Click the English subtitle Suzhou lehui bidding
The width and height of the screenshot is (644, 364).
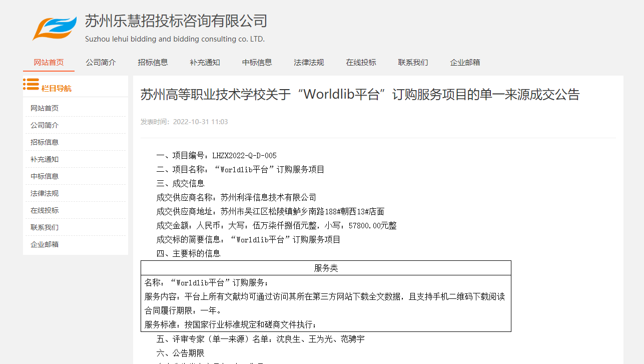[175, 39]
